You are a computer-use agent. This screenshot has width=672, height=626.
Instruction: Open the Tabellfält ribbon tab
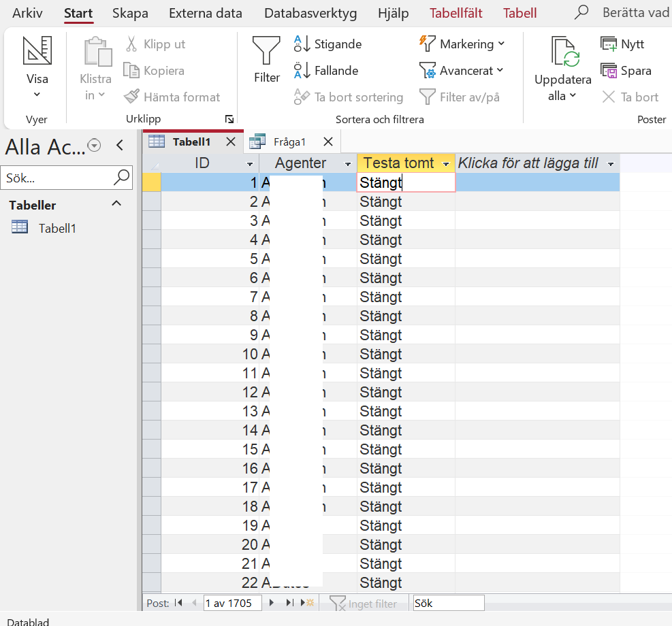click(x=456, y=14)
